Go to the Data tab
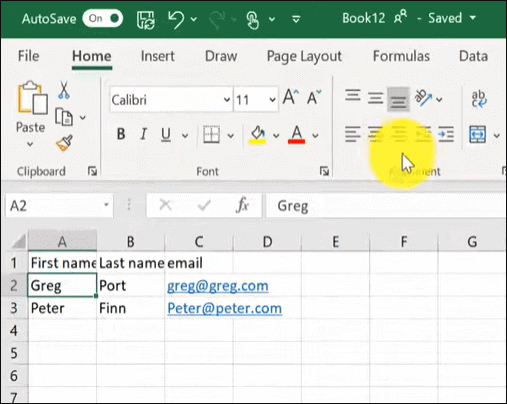This screenshot has height=404, width=507. [x=473, y=56]
